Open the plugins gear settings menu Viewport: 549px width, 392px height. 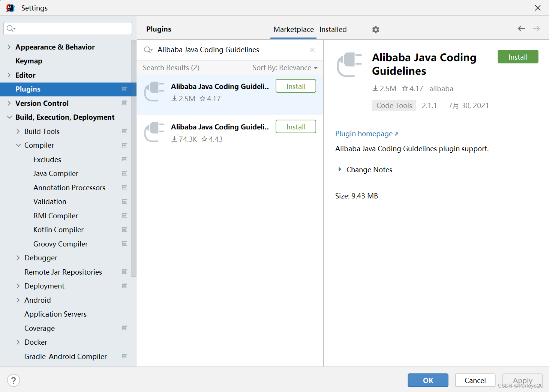pos(375,29)
